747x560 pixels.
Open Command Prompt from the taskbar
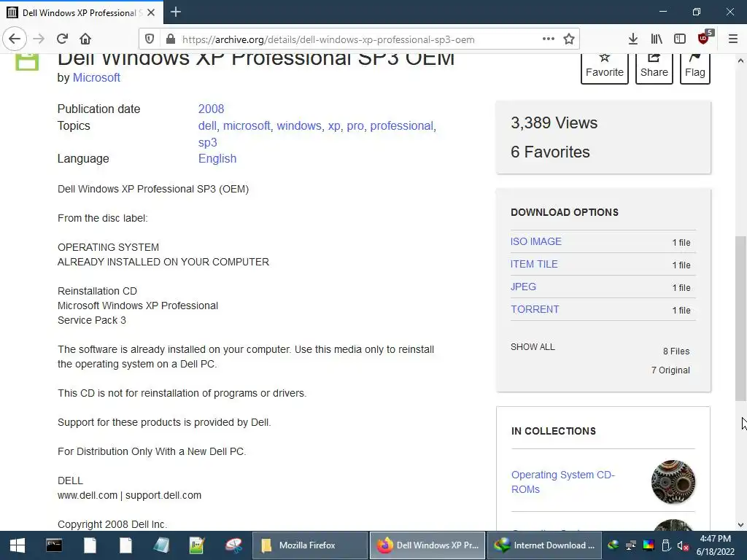54,545
